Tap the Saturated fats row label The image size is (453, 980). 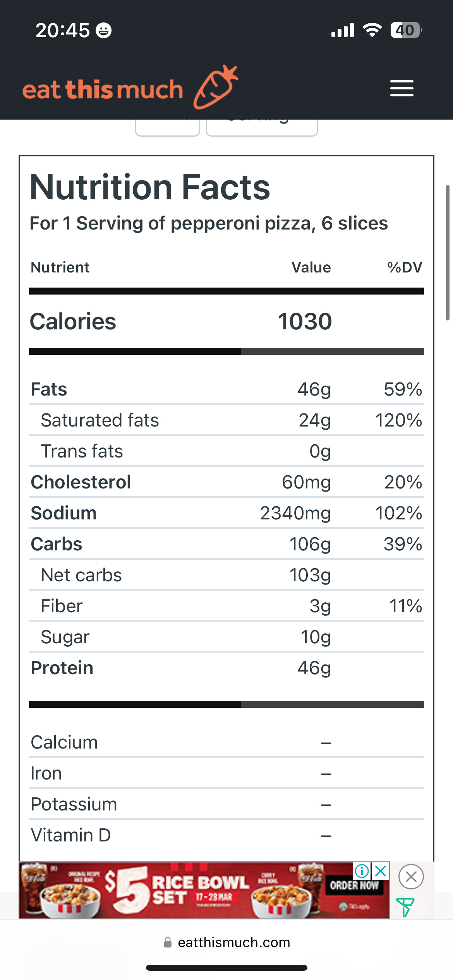click(x=100, y=420)
